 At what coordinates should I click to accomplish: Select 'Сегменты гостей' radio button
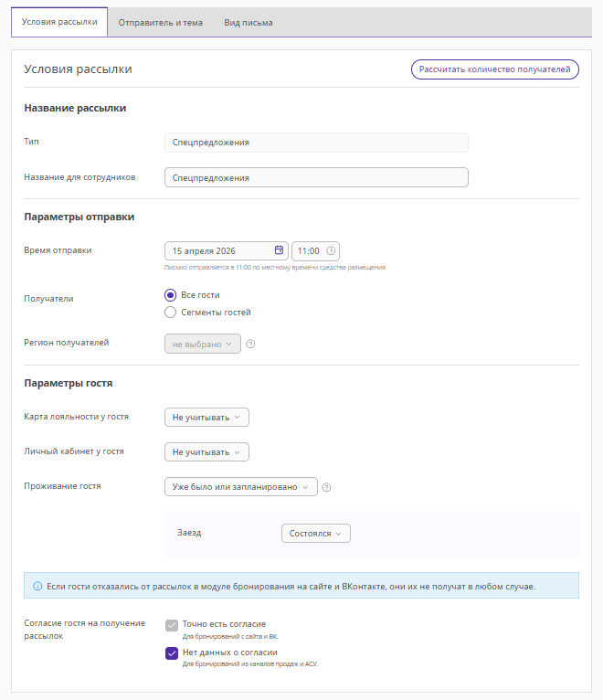click(x=170, y=313)
